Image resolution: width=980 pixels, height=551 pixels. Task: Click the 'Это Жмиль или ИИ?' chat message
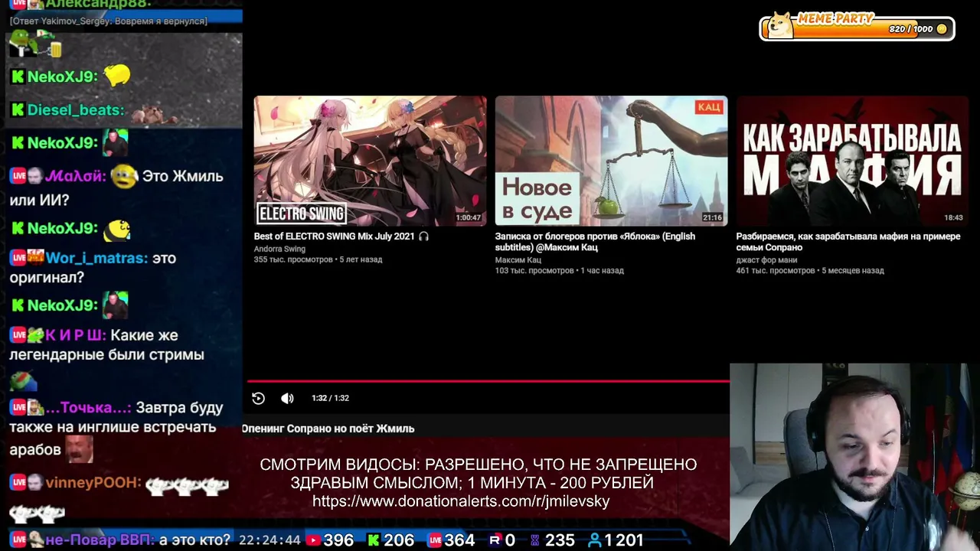point(116,188)
